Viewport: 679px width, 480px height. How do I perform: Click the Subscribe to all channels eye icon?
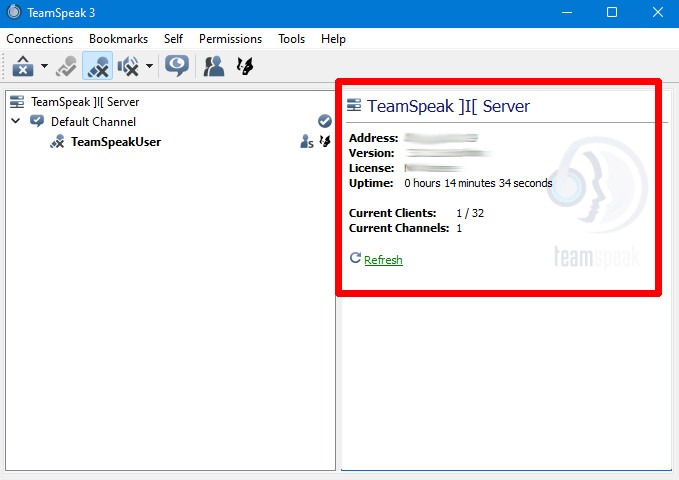pos(177,66)
